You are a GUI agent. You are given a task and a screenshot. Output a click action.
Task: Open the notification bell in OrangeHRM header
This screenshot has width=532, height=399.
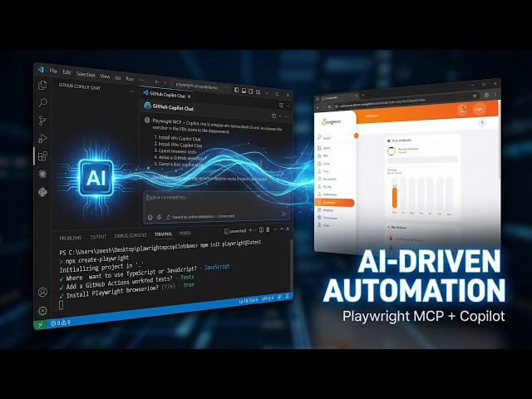(x=462, y=110)
